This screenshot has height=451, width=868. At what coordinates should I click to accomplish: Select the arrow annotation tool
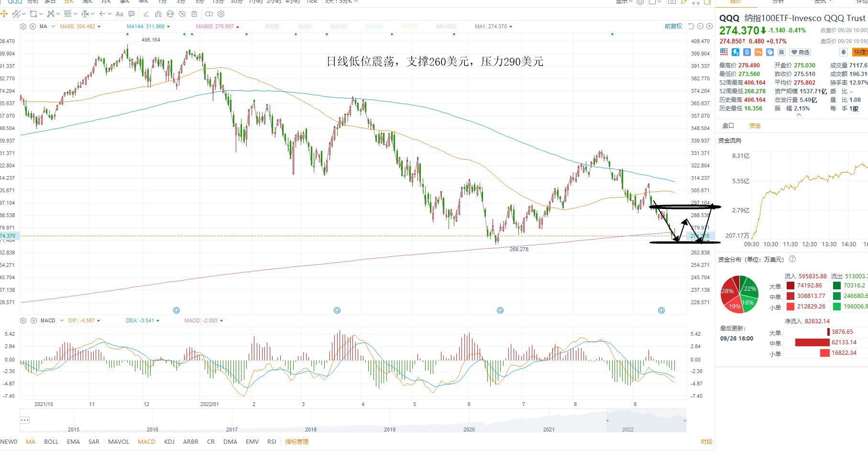(102, 14)
